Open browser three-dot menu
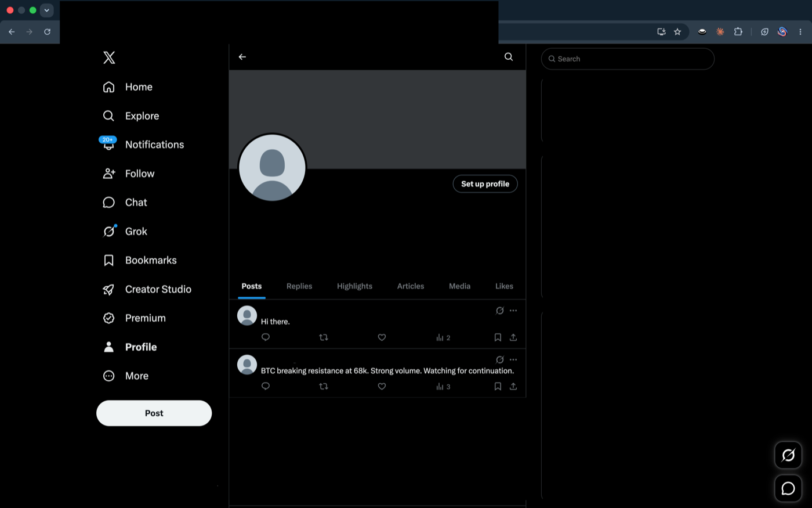The width and height of the screenshot is (812, 508). pos(800,32)
